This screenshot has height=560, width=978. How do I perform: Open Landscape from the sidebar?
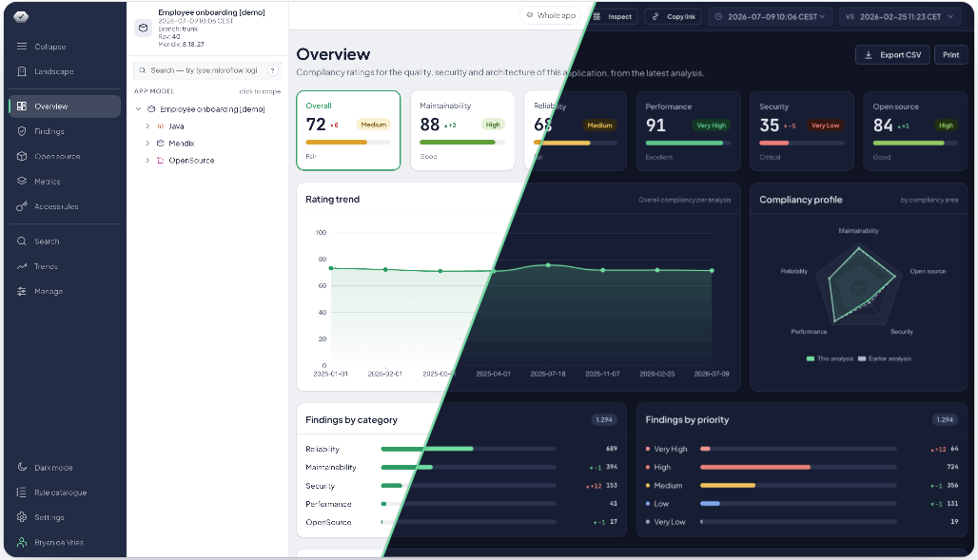point(65,71)
